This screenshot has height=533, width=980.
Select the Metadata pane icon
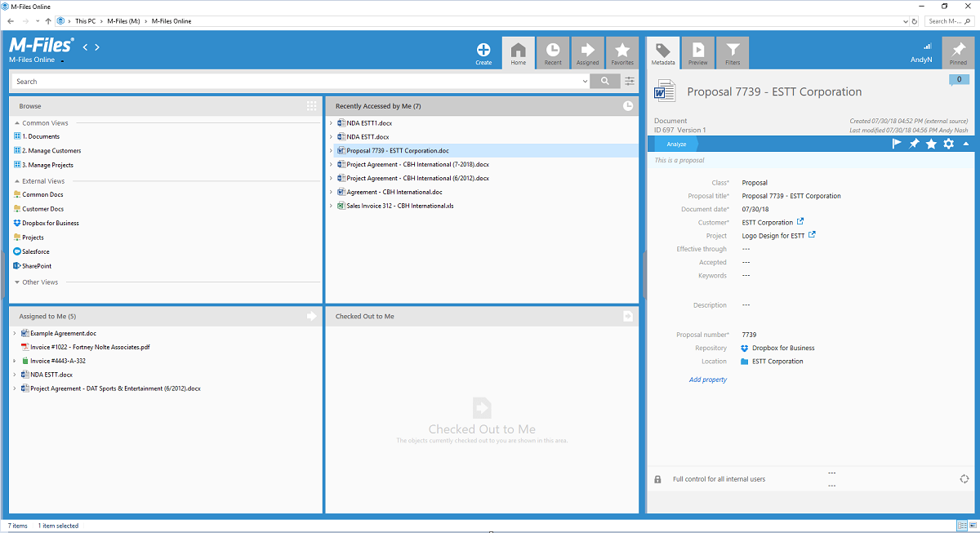coord(662,51)
